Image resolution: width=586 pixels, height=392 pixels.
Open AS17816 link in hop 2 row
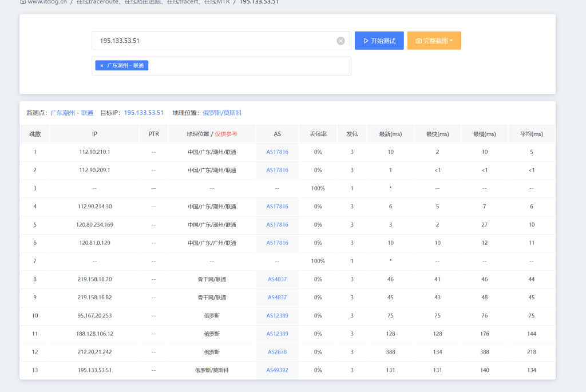[277, 170]
